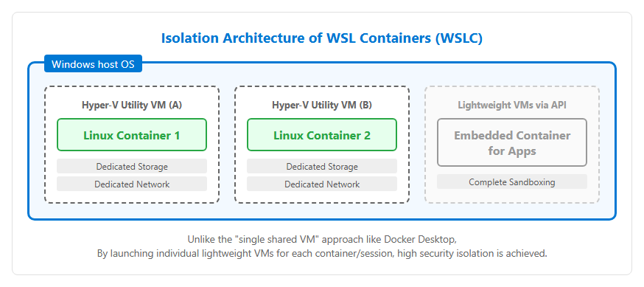Viewport: 644px width, 287px height.
Task: Click empty space inside VM (B) dashed box
Action: coord(322,197)
